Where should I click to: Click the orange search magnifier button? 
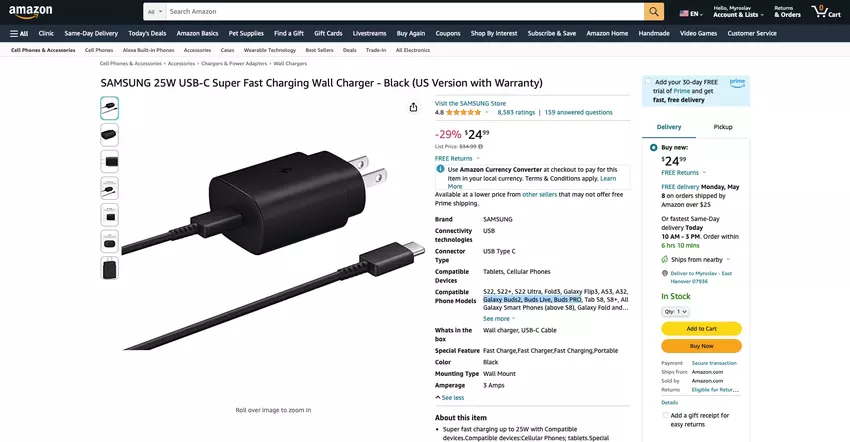click(654, 11)
